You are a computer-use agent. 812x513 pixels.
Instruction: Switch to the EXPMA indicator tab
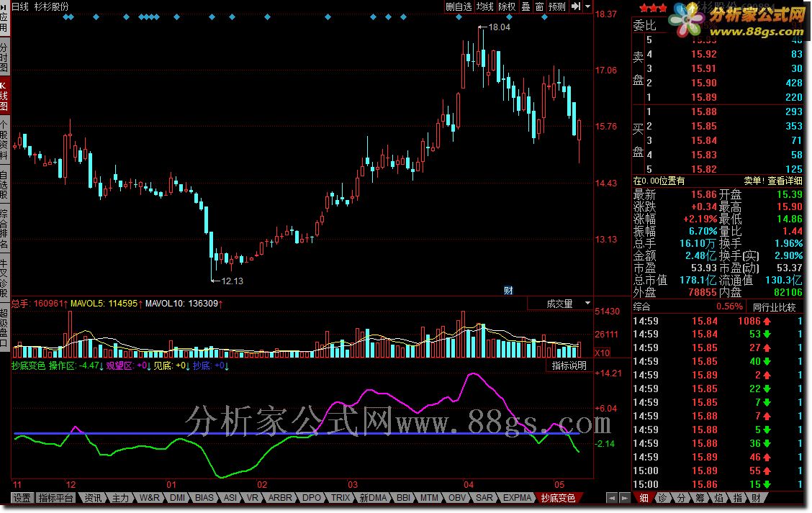(517, 498)
